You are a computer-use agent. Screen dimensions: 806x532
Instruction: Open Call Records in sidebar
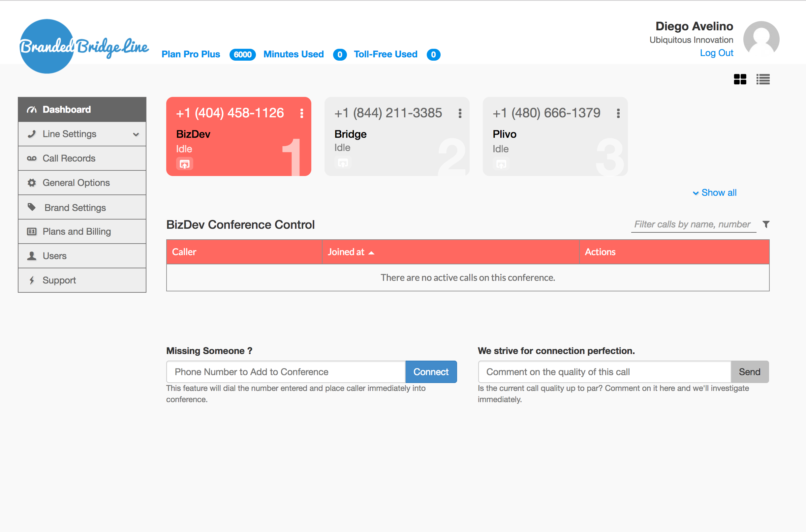coord(69,159)
